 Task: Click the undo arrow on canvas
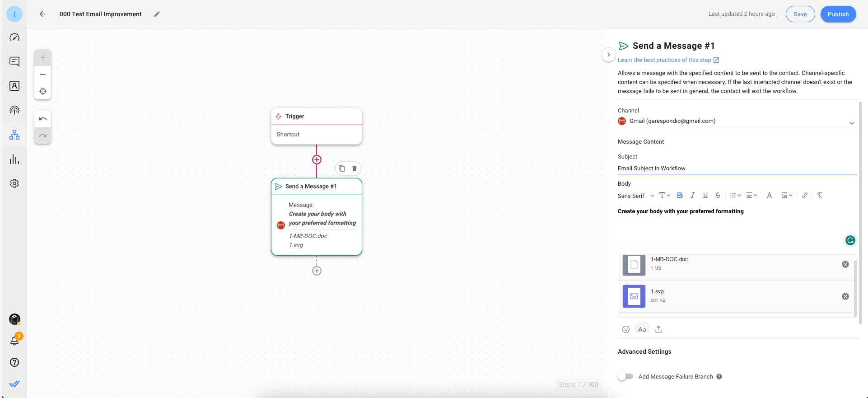tap(43, 119)
